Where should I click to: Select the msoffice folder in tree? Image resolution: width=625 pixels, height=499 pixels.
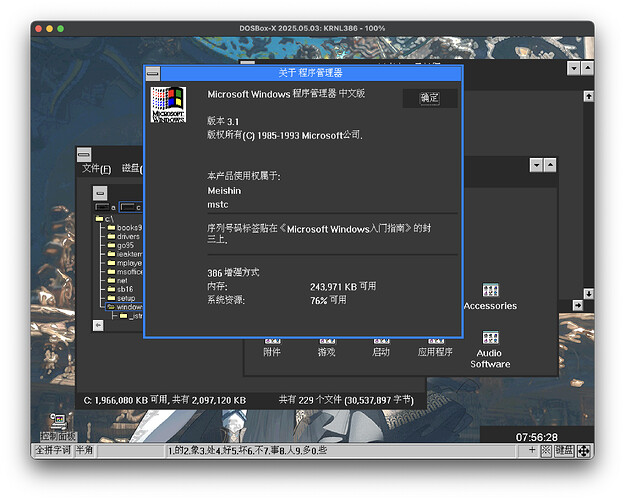point(125,271)
